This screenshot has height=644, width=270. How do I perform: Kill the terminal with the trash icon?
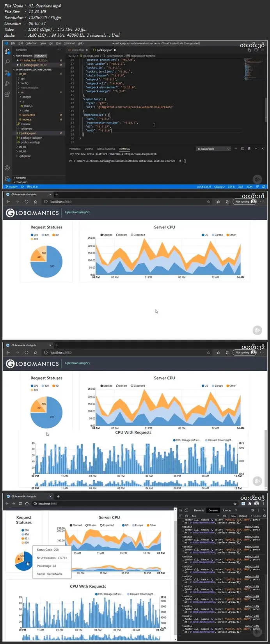coord(249,149)
